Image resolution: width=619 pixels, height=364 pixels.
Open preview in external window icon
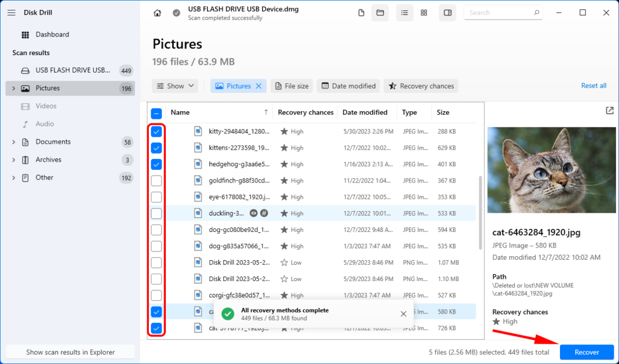point(609,111)
